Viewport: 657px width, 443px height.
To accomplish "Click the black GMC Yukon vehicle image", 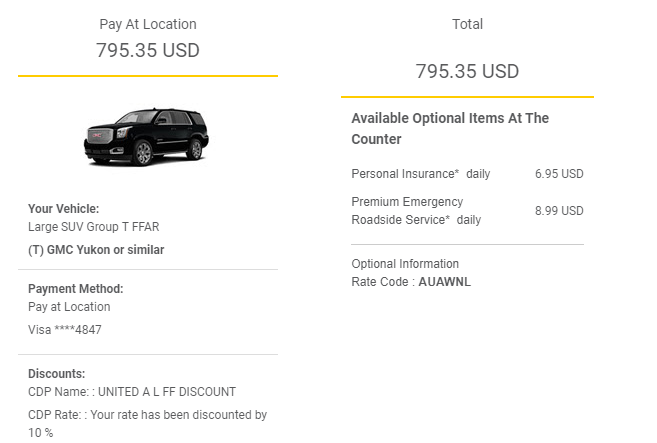I will 147,135.
